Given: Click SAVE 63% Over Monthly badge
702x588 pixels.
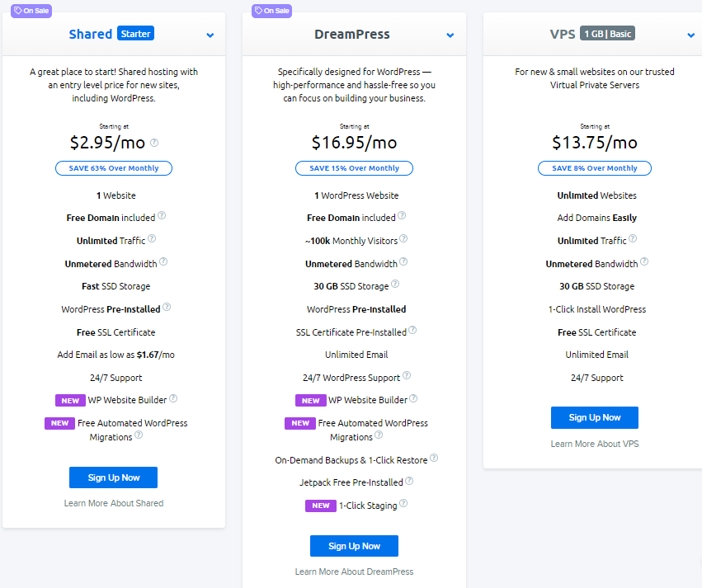Looking at the screenshot, I should (x=114, y=168).
